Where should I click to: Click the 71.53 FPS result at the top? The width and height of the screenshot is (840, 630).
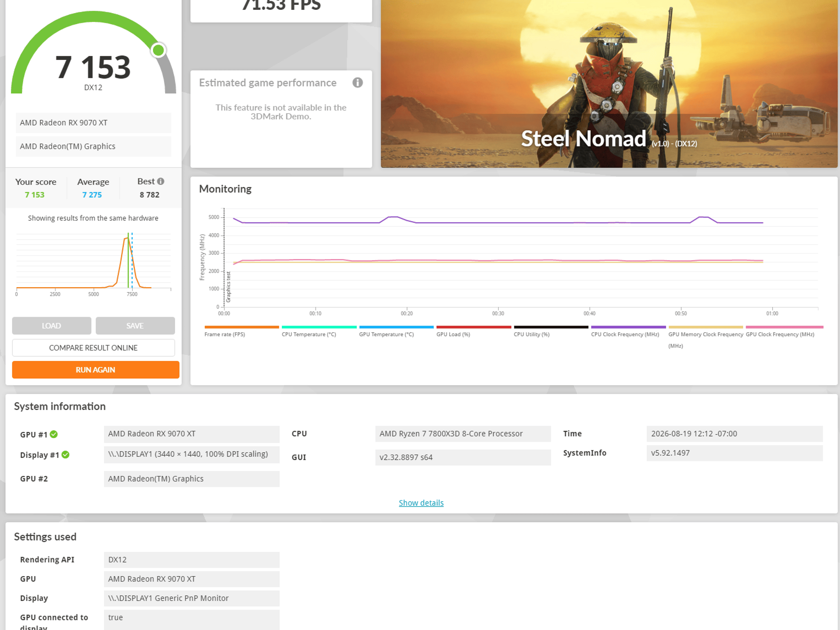click(x=281, y=5)
